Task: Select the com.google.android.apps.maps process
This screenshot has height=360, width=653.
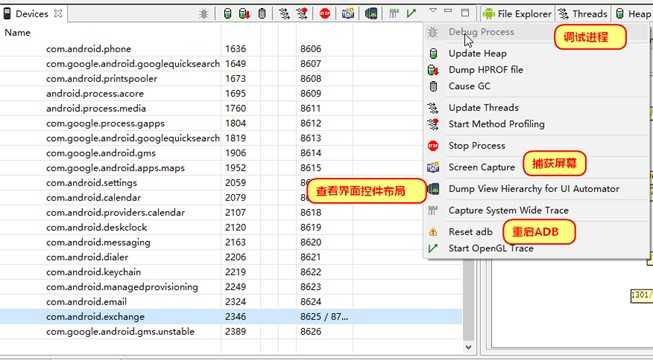Action: pos(231,168)
